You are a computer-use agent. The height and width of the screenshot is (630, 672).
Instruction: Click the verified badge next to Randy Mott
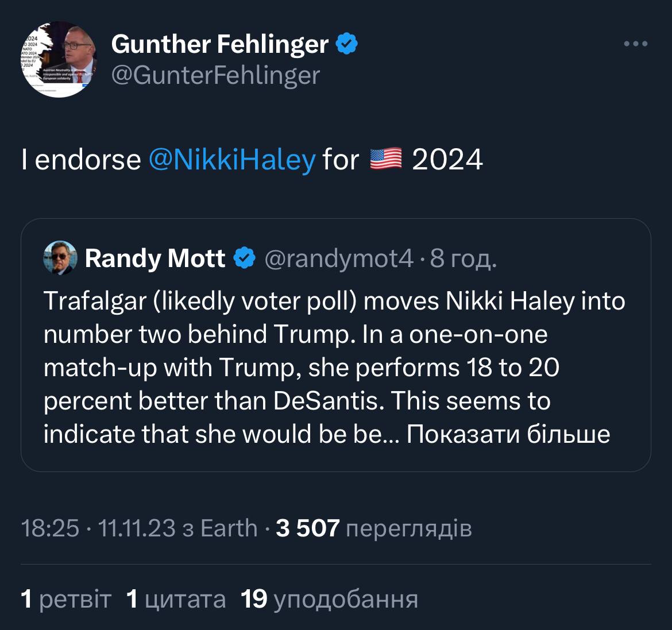245,258
